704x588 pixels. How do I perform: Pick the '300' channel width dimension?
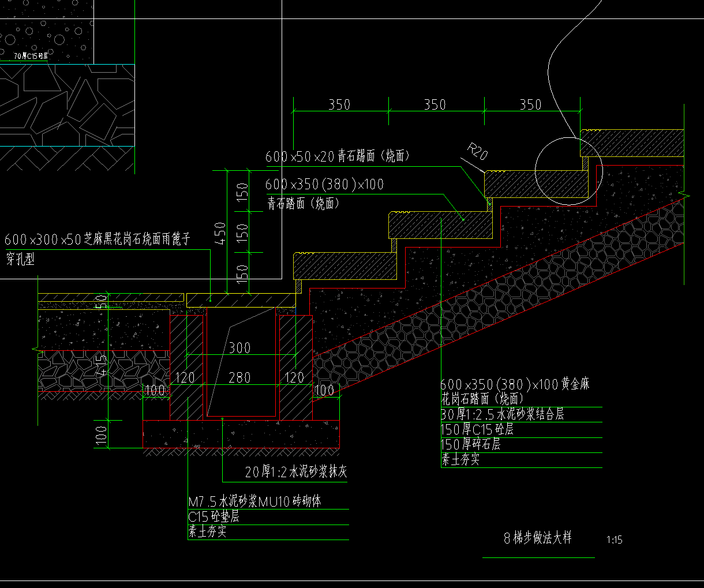pos(239,348)
